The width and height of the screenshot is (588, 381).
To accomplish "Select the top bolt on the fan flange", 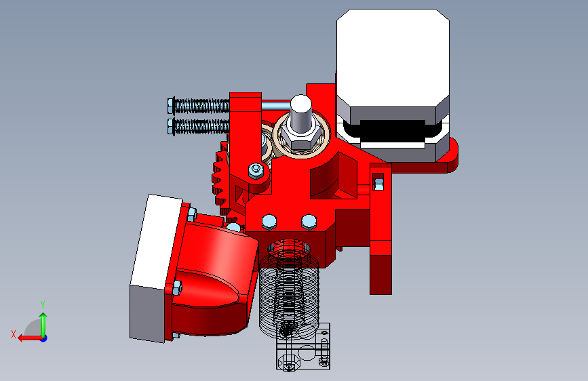I will point(191,214).
